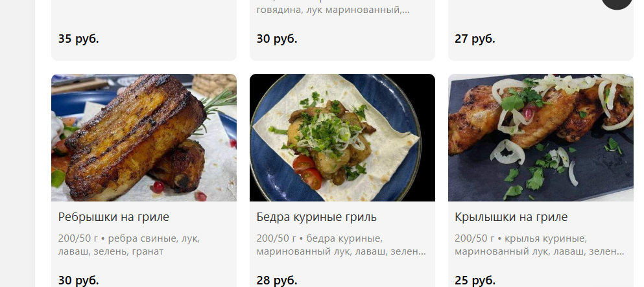Viewport: 644px width, 287px height.
Task: Click the 25 руб. price label
Action: click(x=475, y=281)
